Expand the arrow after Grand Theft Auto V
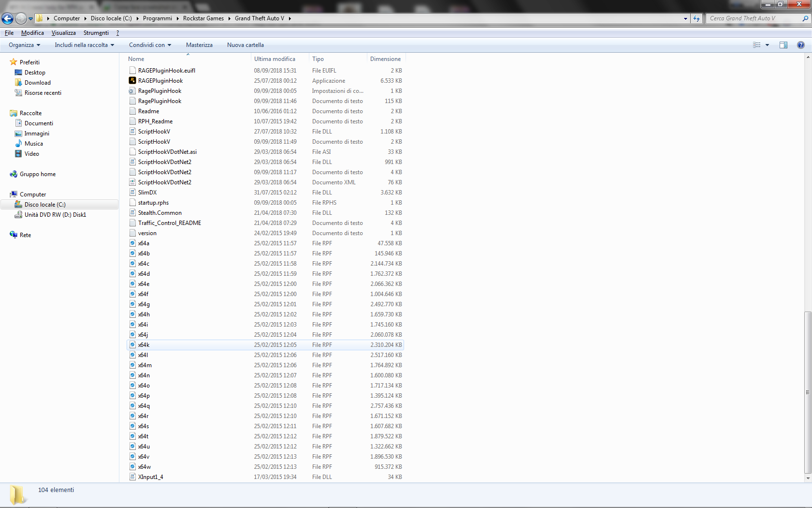The image size is (812, 508). 290,18
